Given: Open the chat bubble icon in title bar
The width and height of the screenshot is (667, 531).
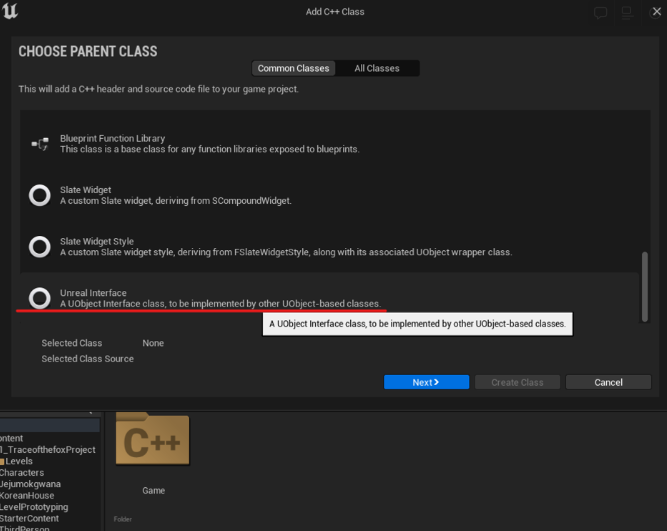Looking at the screenshot, I should tap(600, 12).
